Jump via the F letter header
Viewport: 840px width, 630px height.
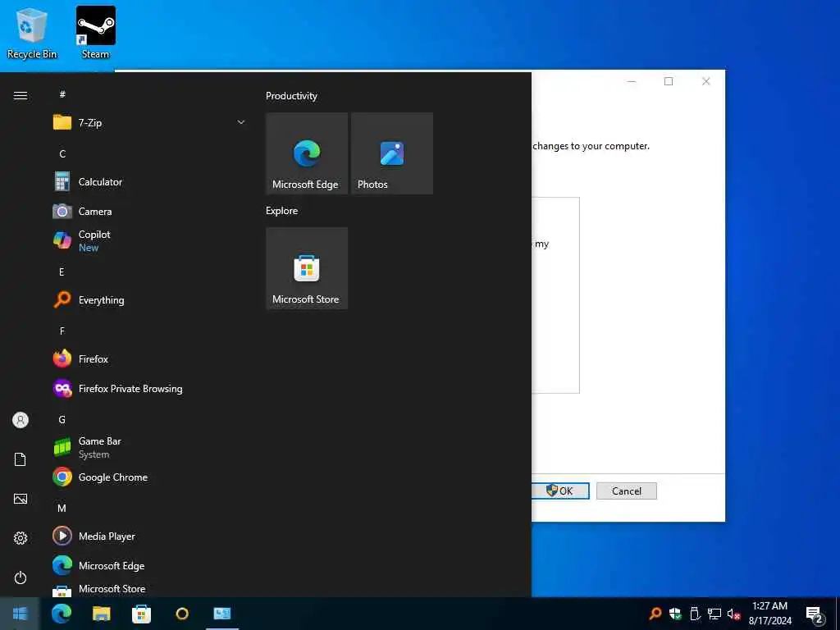(x=62, y=331)
